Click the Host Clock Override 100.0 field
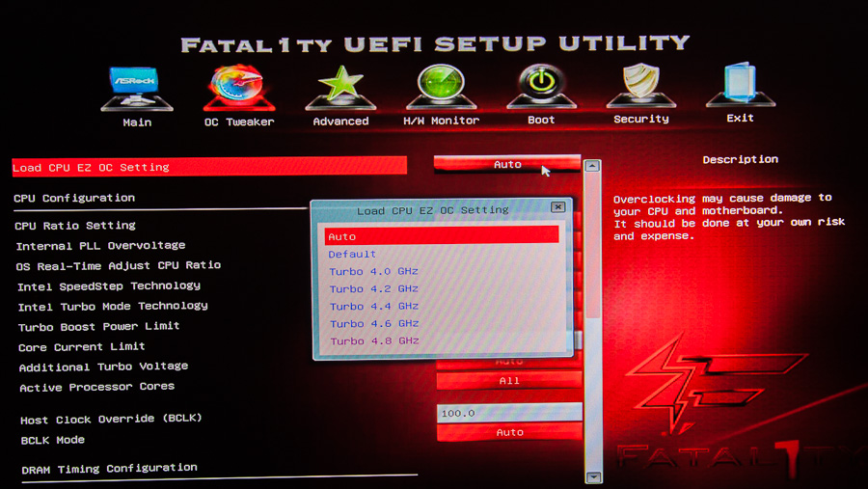The height and width of the screenshot is (489, 868). pos(509,413)
